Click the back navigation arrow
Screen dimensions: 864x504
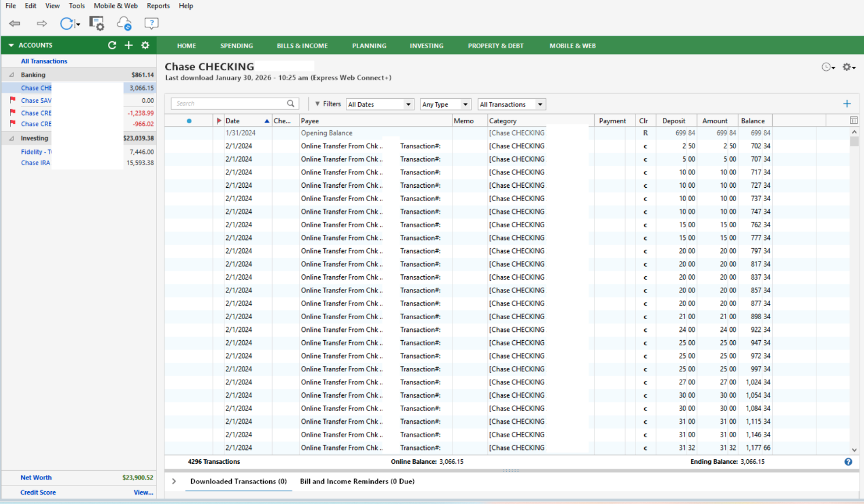15,23
